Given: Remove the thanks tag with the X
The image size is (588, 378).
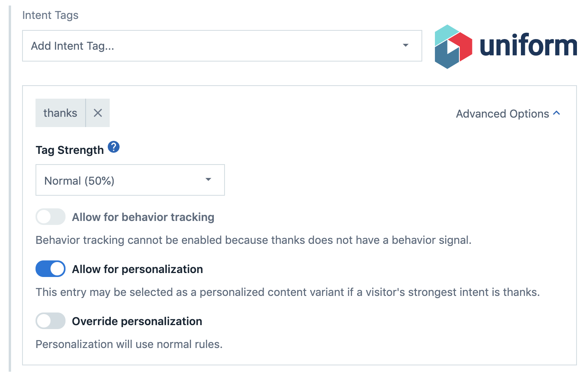Looking at the screenshot, I should click(x=98, y=113).
